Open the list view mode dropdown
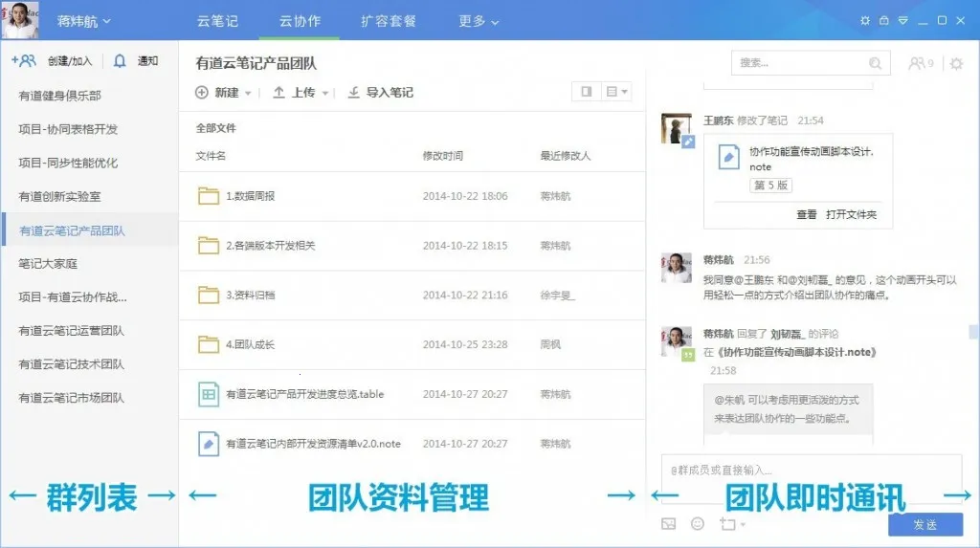 [617, 92]
